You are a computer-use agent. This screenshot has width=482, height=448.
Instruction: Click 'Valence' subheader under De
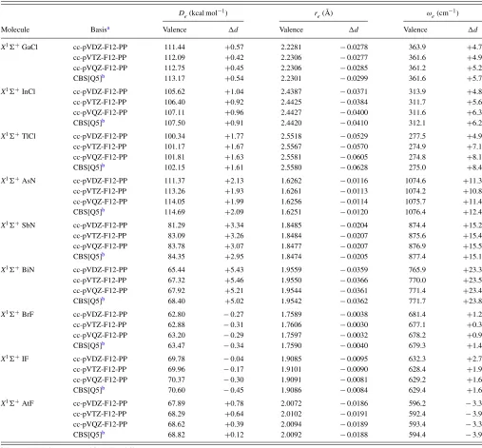(x=175, y=29)
